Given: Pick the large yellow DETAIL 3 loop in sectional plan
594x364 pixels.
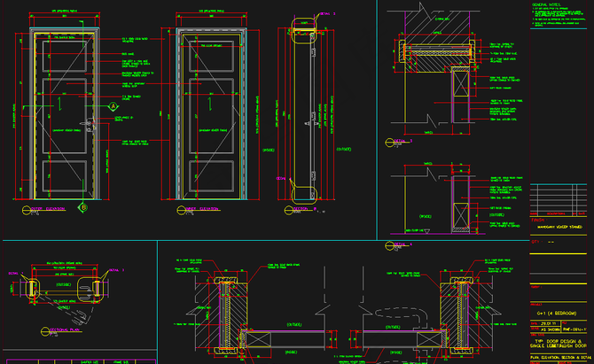Looking at the screenshot, I should tap(90, 290).
